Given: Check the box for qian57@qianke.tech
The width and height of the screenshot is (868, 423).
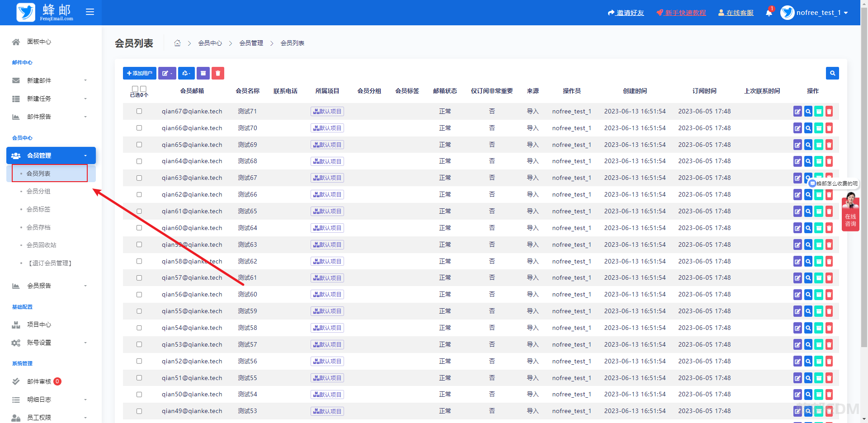Looking at the screenshot, I should 139,278.
